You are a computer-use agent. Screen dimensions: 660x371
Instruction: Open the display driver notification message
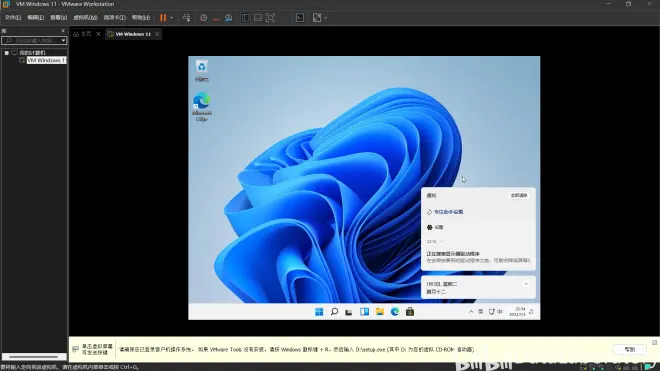478,257
